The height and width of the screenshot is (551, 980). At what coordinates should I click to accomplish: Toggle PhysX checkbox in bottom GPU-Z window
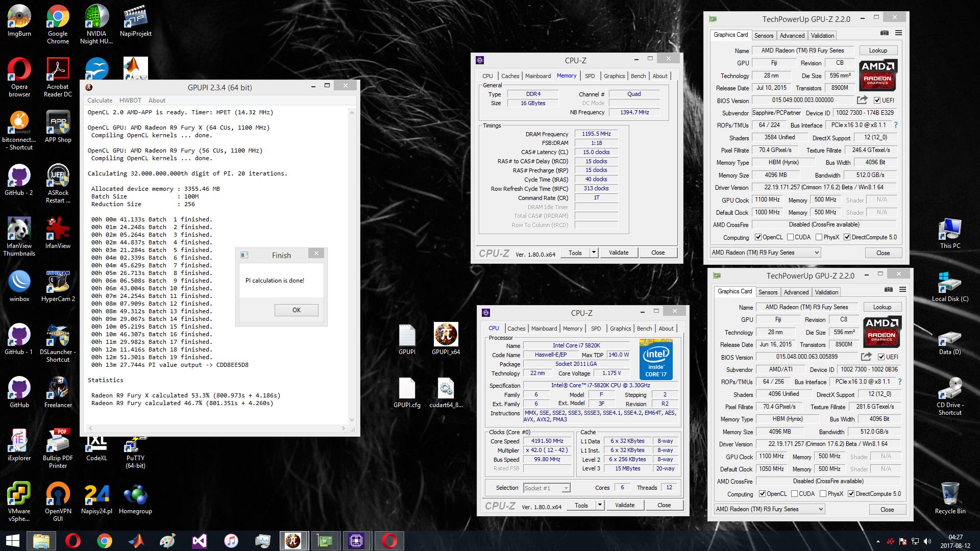click(x=823, y=493)
